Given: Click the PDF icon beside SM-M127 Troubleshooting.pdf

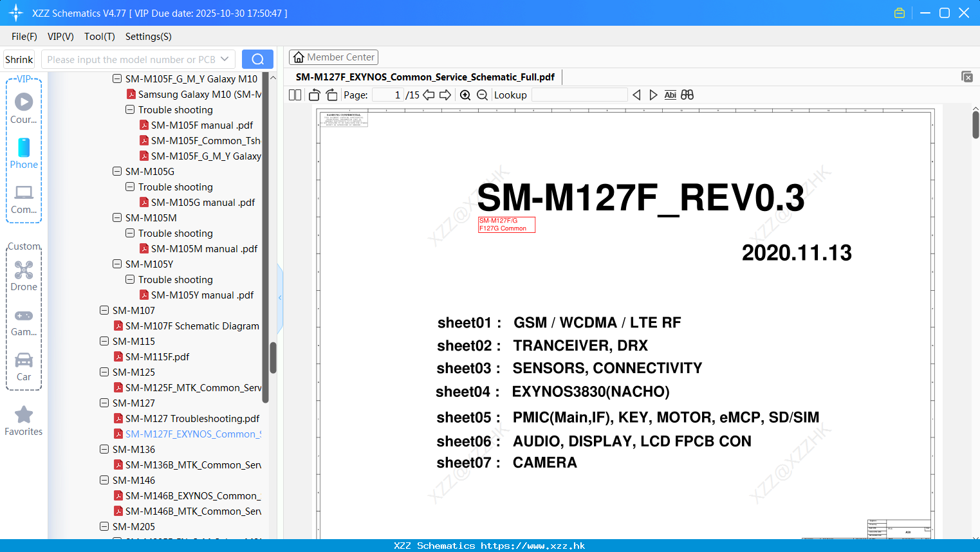Looking at the screenshot, I should point(118,419).
